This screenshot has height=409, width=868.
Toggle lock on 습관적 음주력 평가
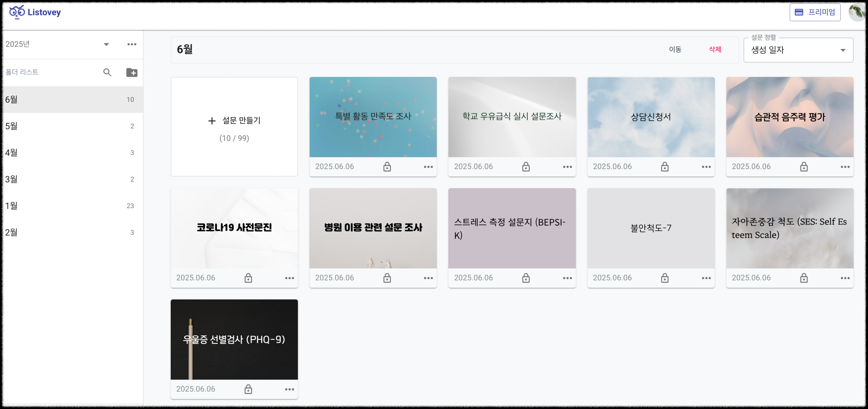[x=804, y=166]
